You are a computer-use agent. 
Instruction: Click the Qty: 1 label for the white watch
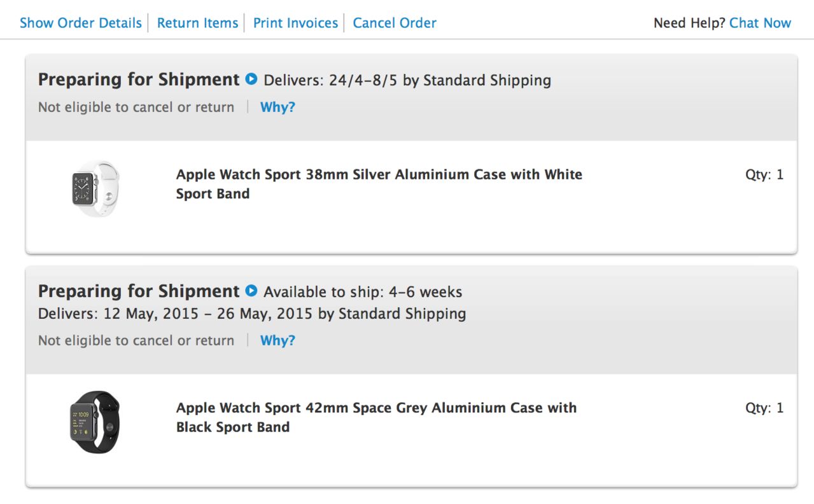tap(764, 174)
